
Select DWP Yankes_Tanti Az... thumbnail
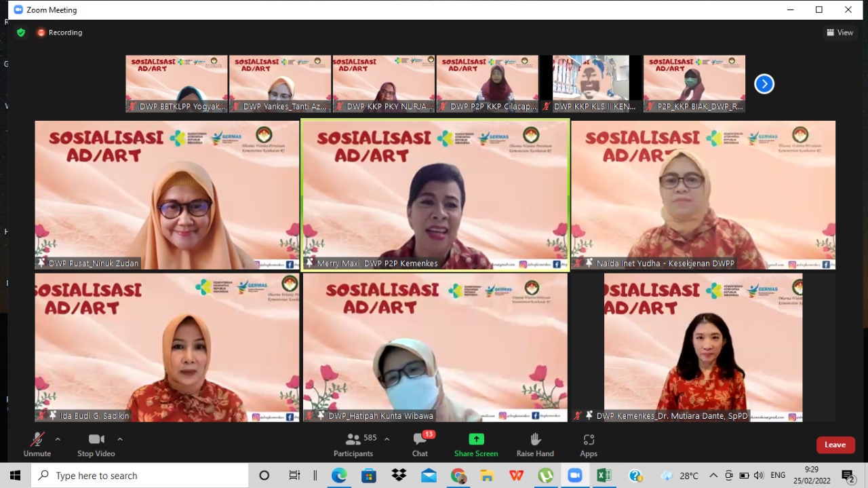point(280,84)
